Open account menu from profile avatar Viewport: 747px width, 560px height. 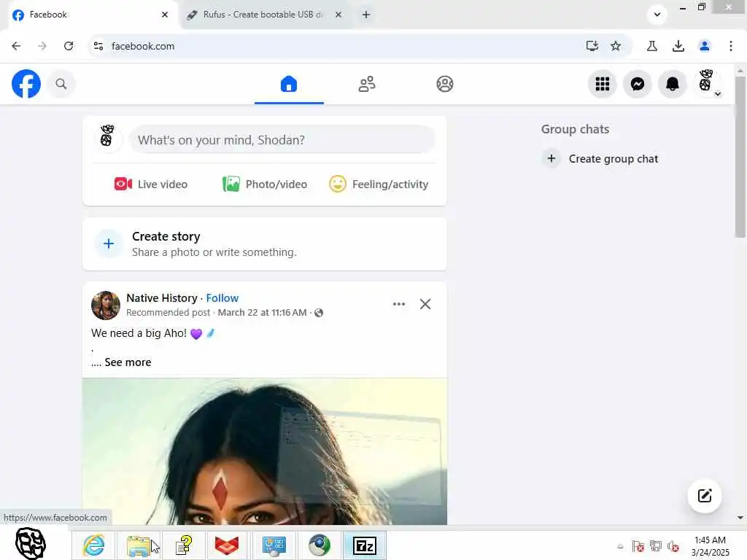(708, 83)
